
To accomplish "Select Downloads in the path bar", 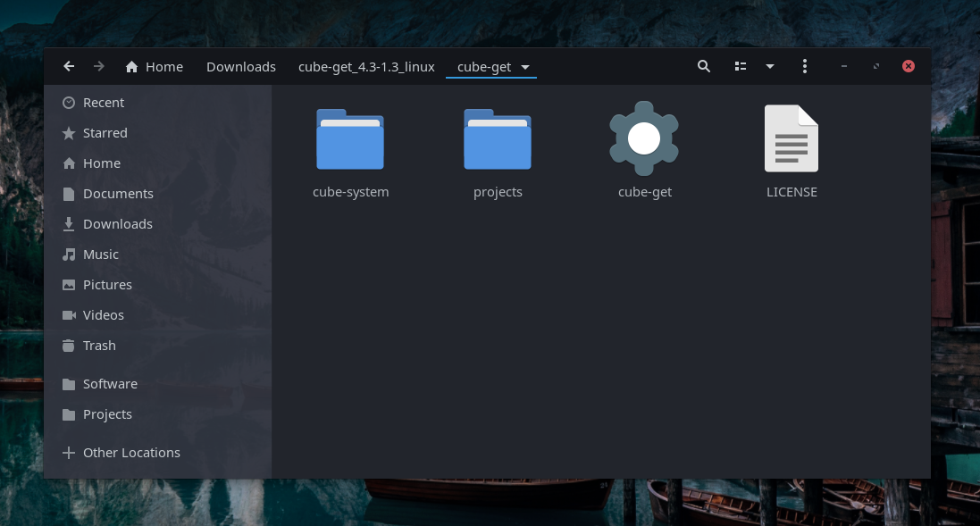I will pyautogui.click(x=240, y=67).
